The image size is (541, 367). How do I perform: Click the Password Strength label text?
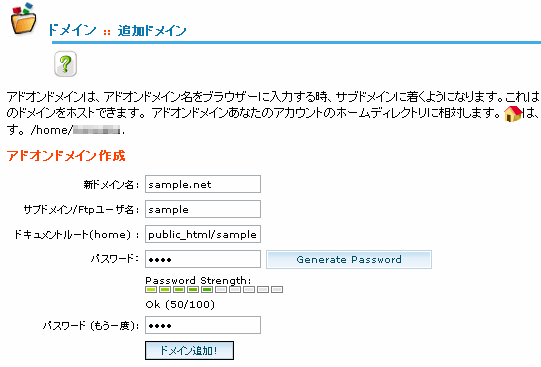pyautogui.click(x=198, y=280)
